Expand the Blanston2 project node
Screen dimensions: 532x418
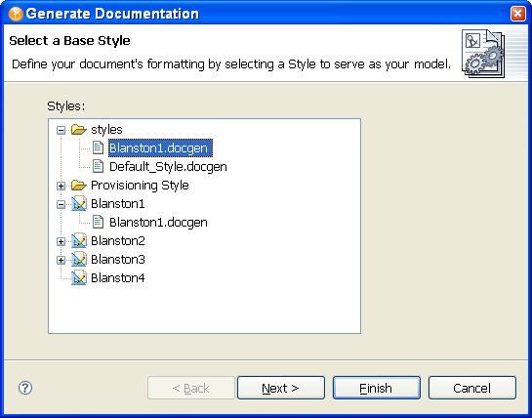click(x=61, y=241)
